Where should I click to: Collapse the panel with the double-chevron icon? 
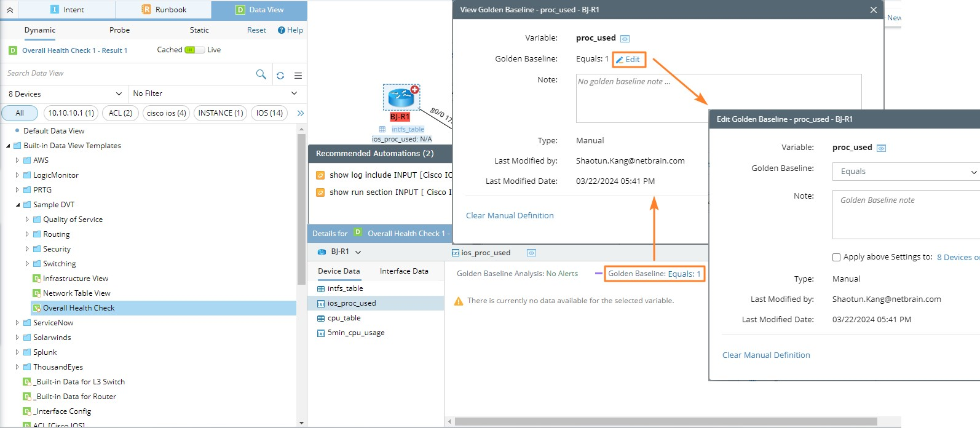[10, 10]
